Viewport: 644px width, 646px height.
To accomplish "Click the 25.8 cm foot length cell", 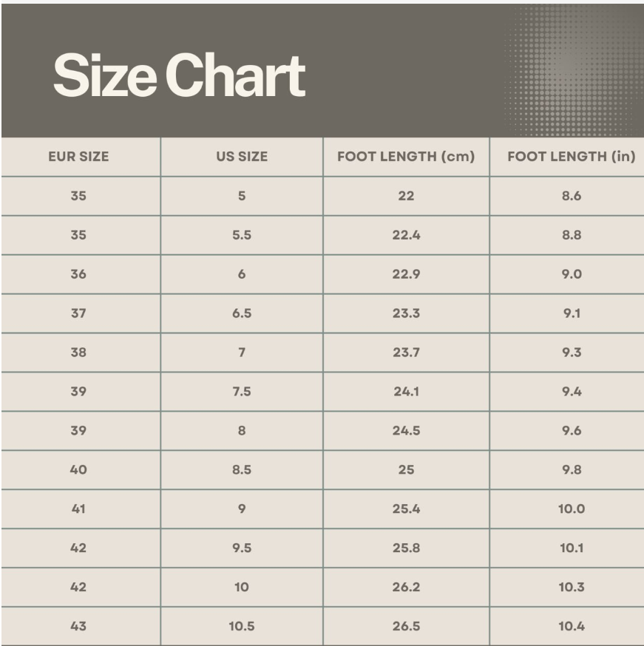I will [x=406, y=548].
